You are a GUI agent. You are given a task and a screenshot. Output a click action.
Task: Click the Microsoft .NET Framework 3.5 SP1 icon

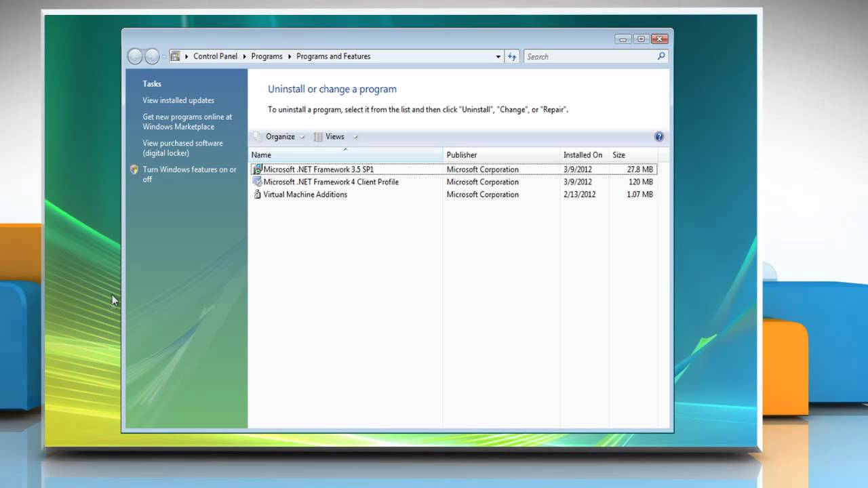tap(257, 169)
